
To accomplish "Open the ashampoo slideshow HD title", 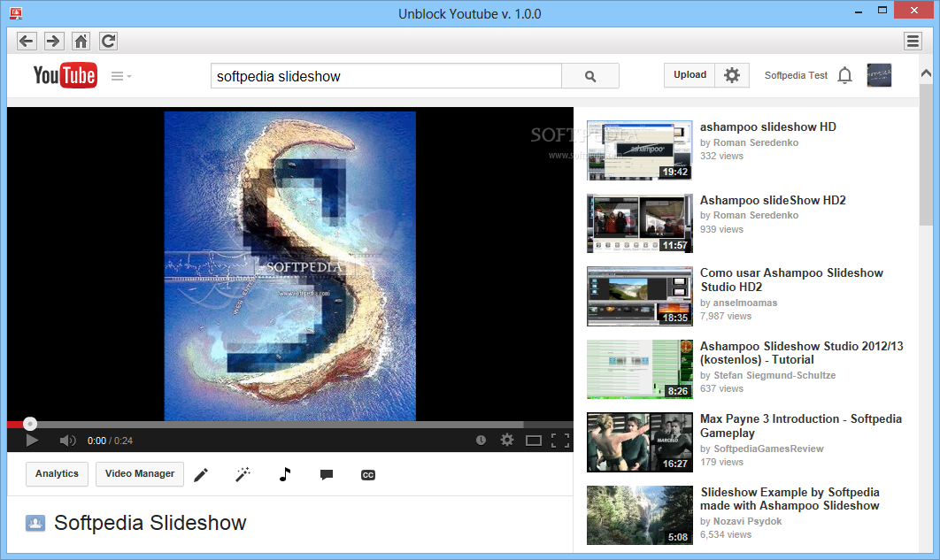I will tap(768, 127).
